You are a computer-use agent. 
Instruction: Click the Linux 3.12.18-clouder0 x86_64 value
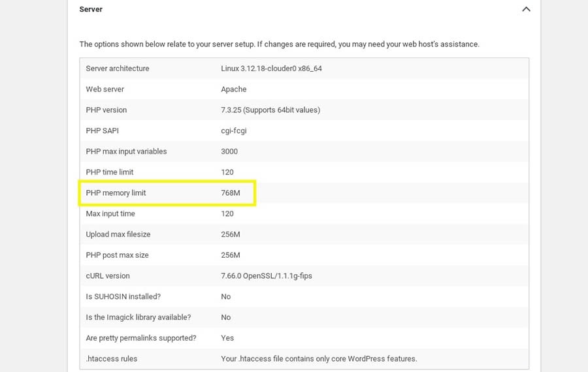pyautogui.click(x=271, y=69)
